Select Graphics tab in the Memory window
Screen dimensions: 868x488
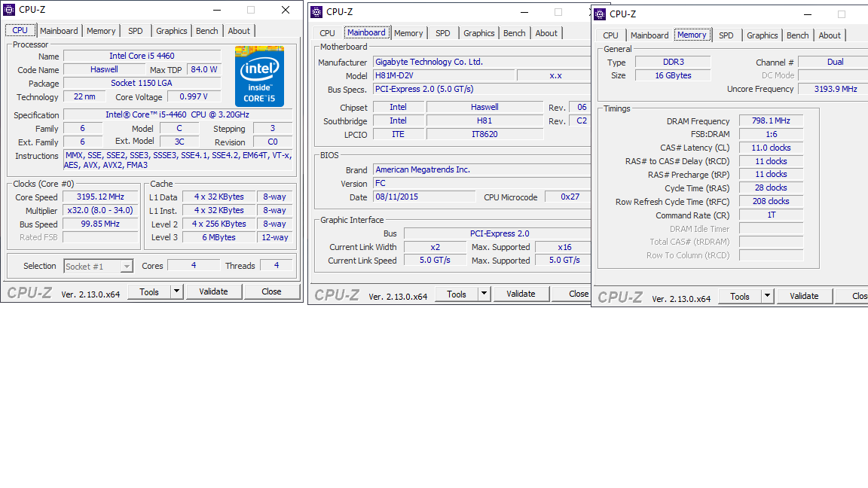[763, 35]
